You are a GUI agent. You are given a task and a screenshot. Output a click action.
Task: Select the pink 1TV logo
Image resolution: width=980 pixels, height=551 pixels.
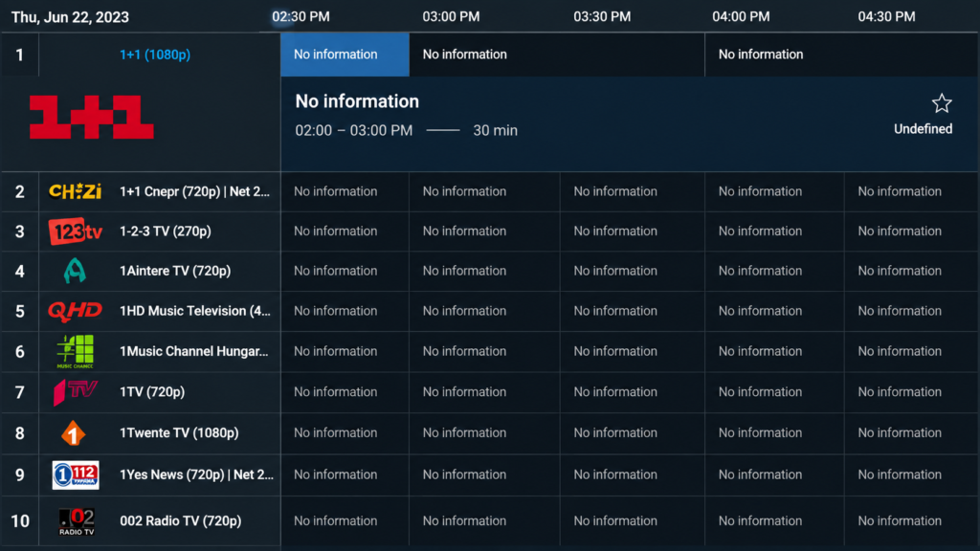75,391
